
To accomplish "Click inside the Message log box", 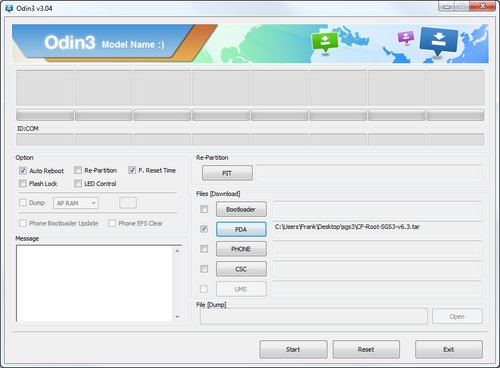I will pyautogui.click(x=95, y=283).
